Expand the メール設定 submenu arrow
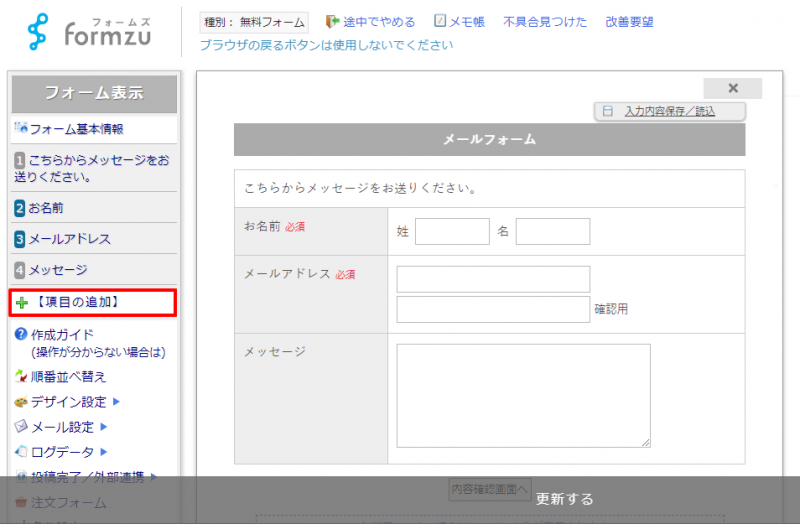This screenshot has height=524, width=800. (x=103, y=427)
